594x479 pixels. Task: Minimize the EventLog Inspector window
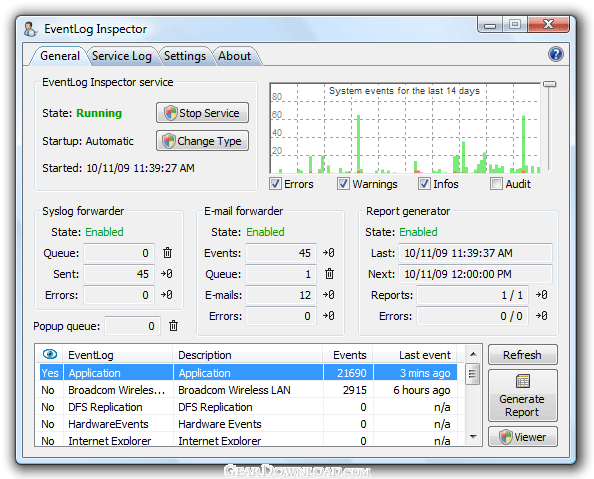click(490, 25)
